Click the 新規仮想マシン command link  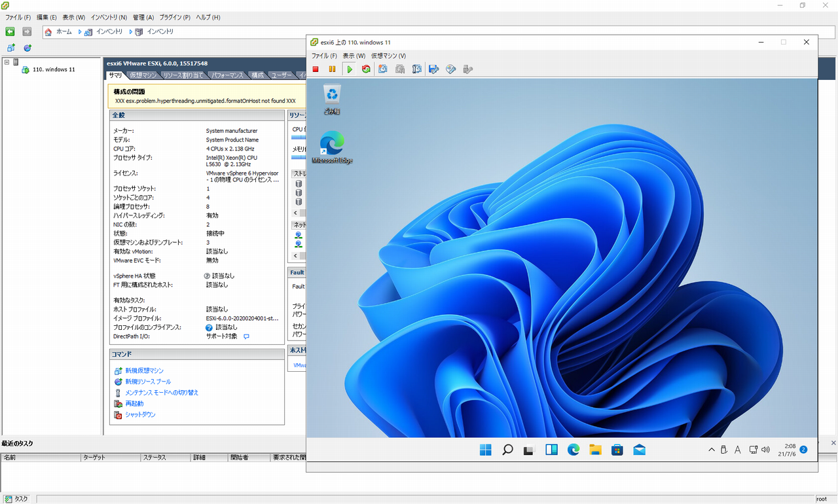(x=144, y=370)
